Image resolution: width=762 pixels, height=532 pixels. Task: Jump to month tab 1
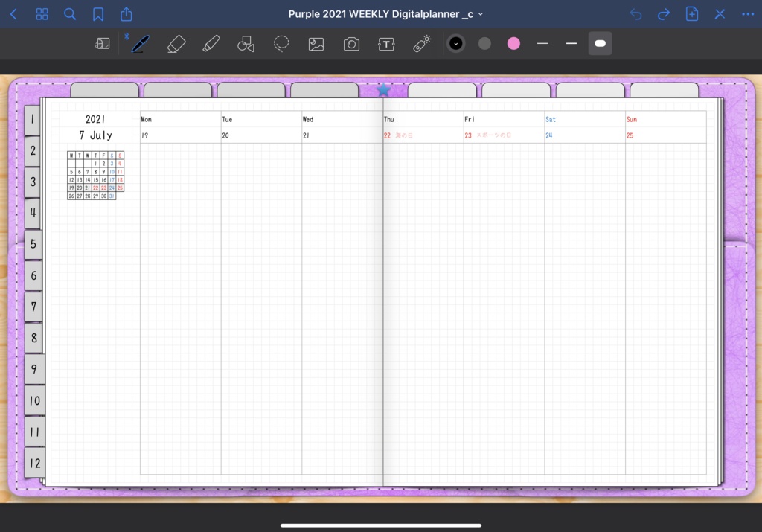(x=33, y=120)
